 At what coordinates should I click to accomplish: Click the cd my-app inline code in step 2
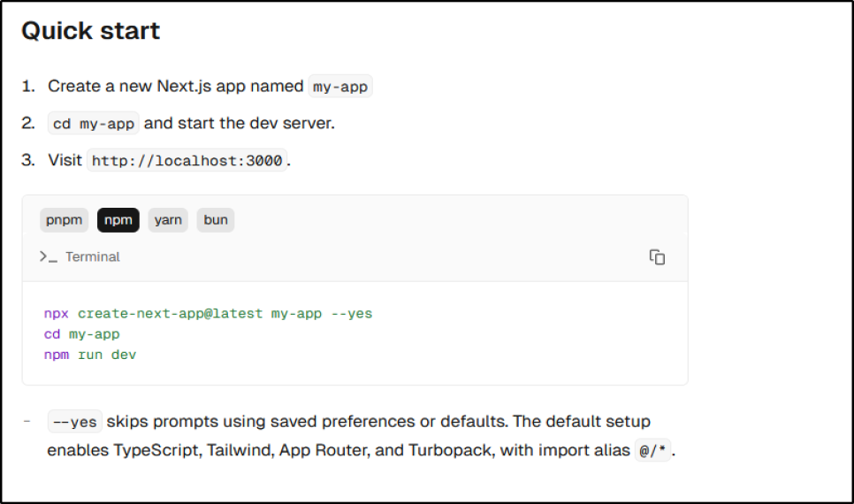[93, 124]
